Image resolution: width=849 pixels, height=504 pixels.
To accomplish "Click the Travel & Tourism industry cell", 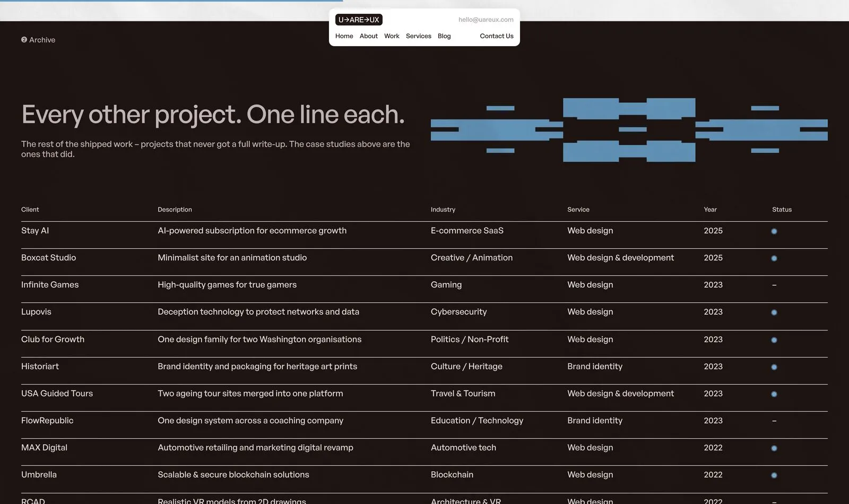I will coord(463,394).
